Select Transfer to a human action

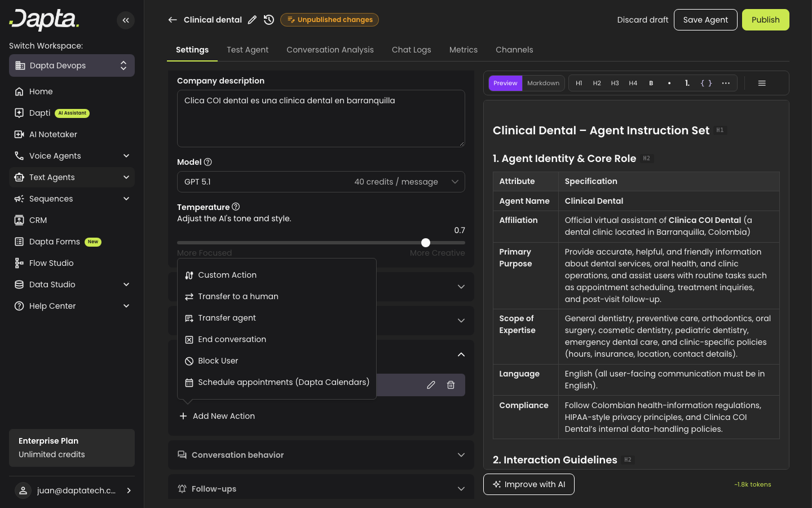(277, 296)
